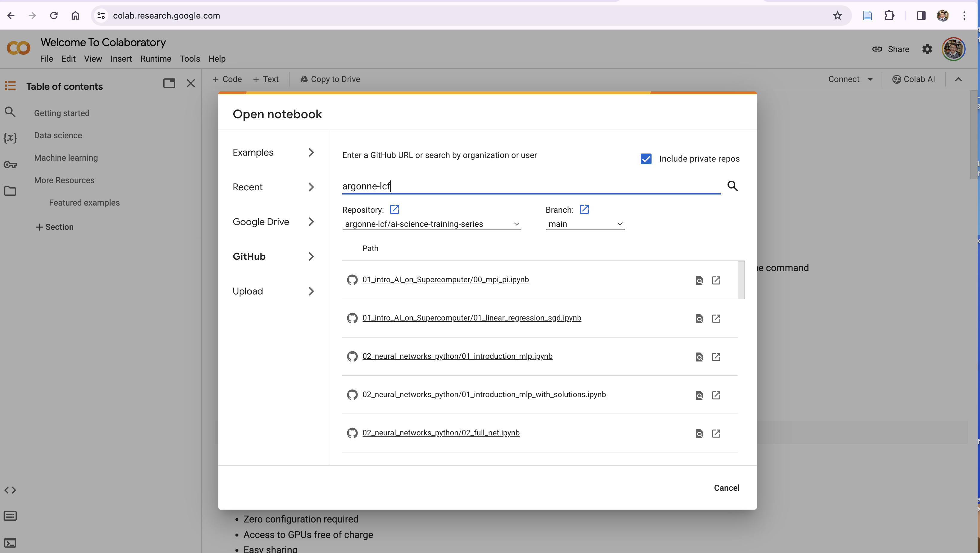Open 02_full_net.ipynb in new tab icon

point(716,434)
